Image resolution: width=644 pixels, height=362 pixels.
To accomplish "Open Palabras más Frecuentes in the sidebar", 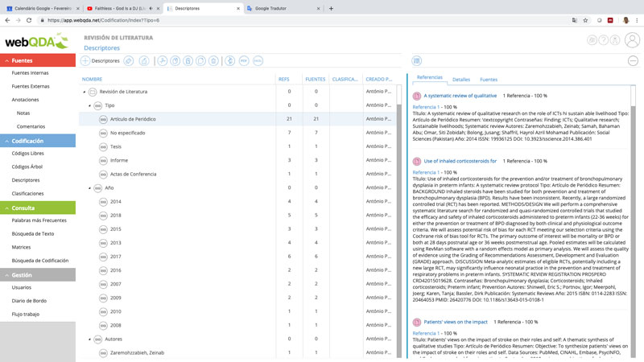I will 39,220.
